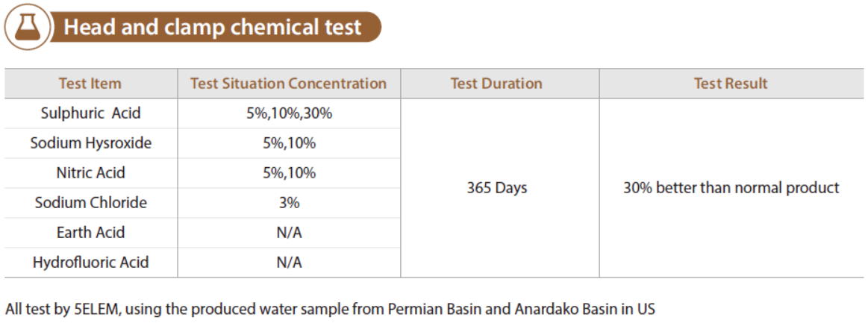Click the 'Test Situation Concentration' header
Viewport: 868px width, 323px height.
pyautogui.click(x=288, y=84)
